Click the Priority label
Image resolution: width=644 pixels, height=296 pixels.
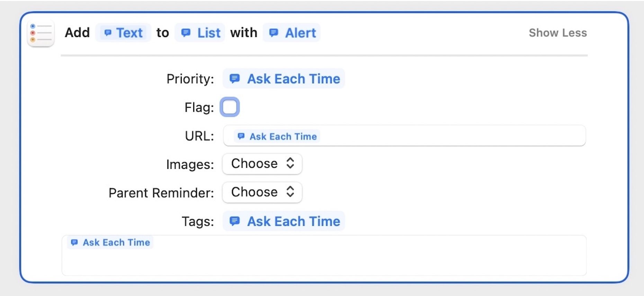click(190, 79)
